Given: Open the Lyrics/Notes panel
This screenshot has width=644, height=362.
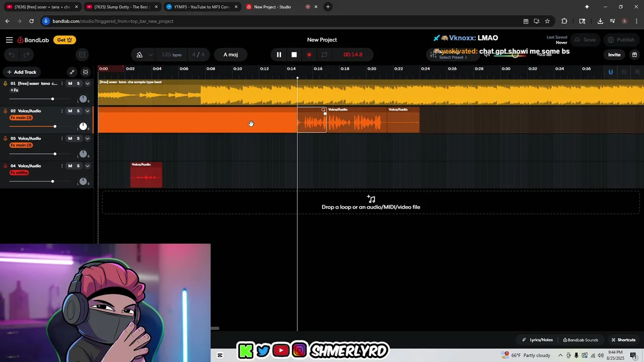Looking at the screenshot, I should 537,340.
